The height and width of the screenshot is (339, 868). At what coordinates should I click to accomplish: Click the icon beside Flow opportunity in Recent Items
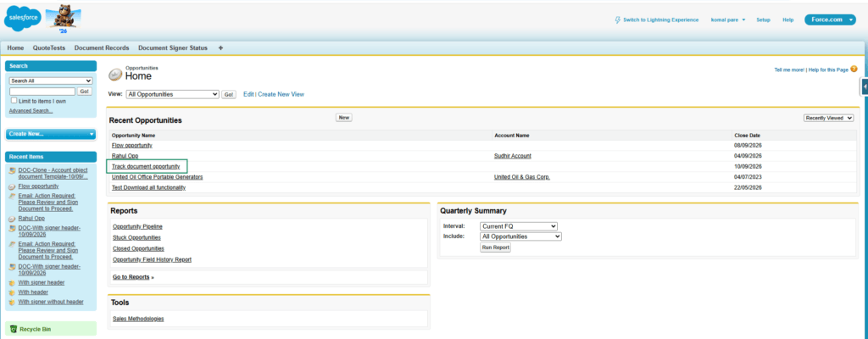pos(13,186)
